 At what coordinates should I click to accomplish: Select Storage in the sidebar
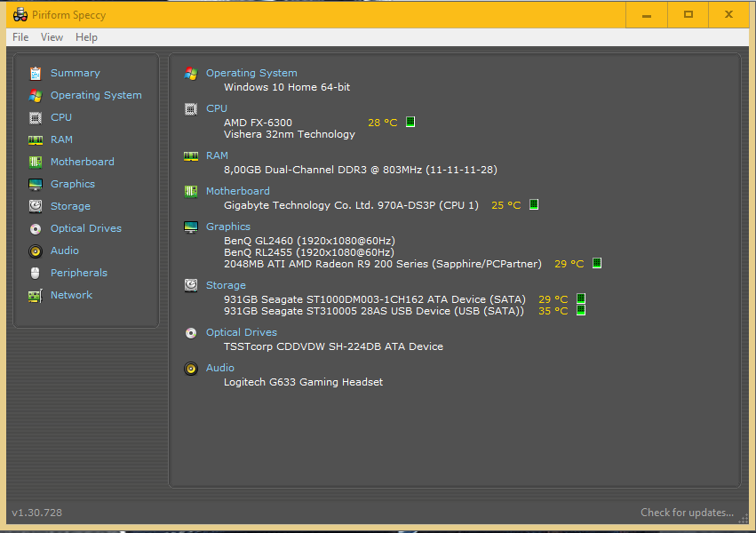[70, 206]
